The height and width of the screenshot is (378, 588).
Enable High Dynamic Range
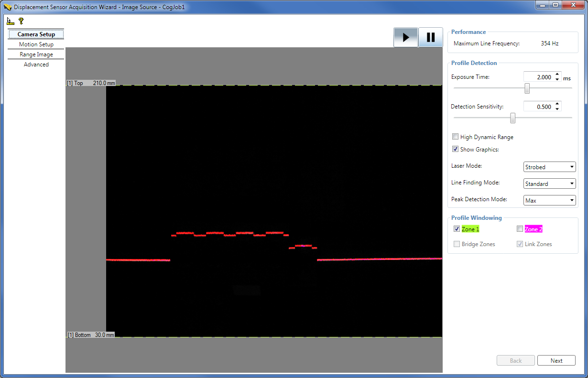pyautogui.click(x=455, y=137)
